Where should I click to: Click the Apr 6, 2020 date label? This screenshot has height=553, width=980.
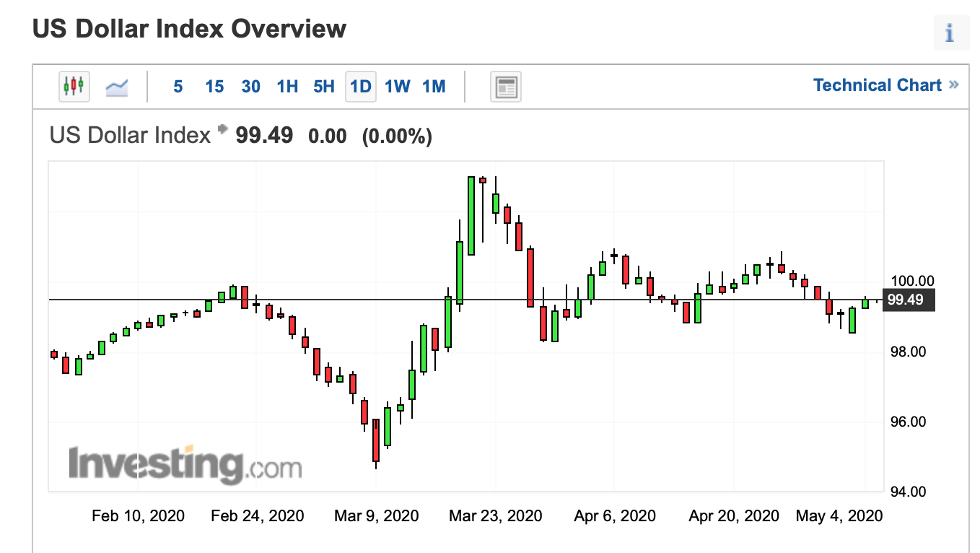pyautogui.click(x=615, y=515)
